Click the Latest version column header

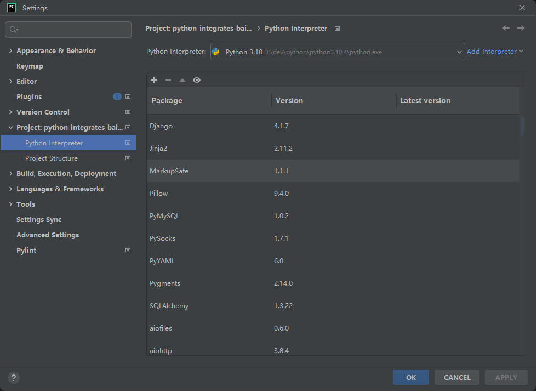click(458, 100)
